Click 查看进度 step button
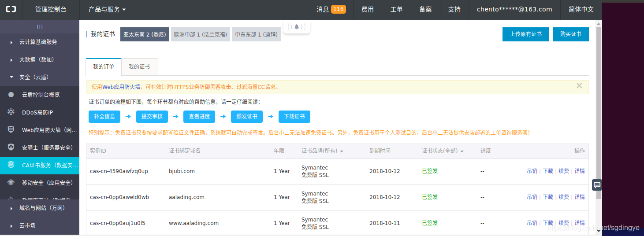This screenshot has width=644, height=236. pos(199,116)
